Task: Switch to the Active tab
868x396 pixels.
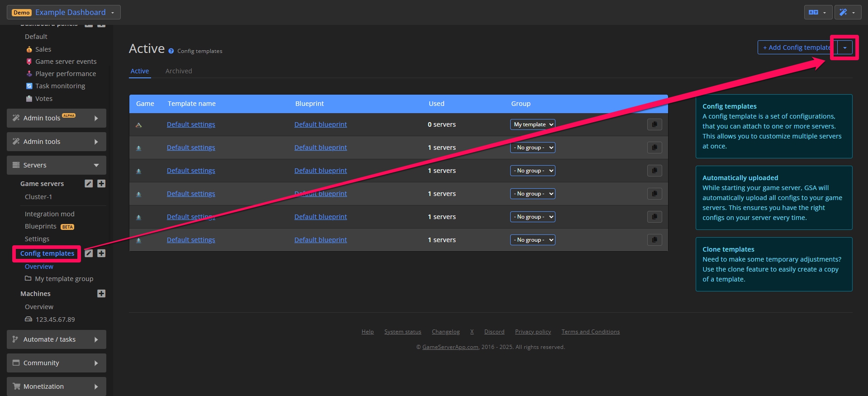Action: (140, 71)
